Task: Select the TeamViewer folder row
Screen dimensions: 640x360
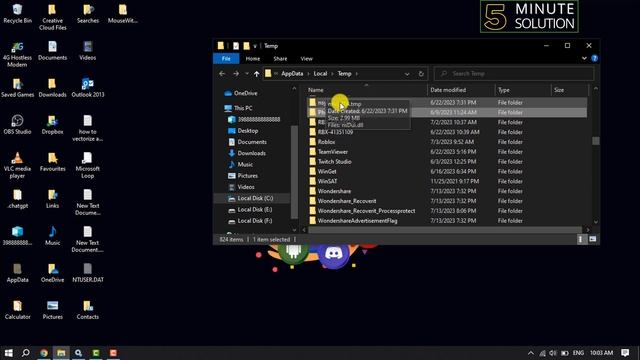Action: 447,152
